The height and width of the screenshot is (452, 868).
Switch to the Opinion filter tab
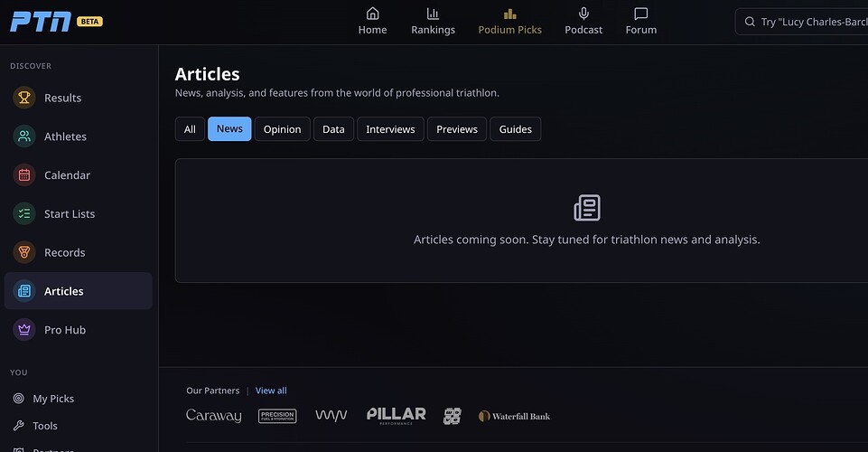(x=282, y=129)
